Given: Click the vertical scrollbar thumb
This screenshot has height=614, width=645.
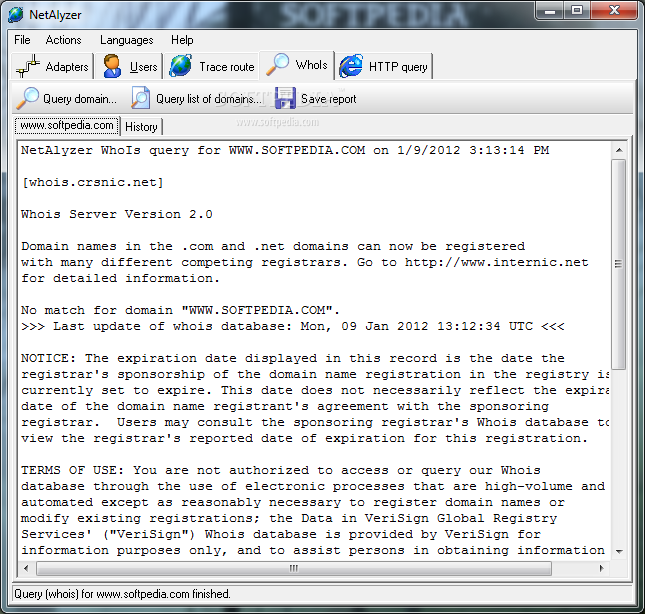Looking at the screenshot, I should 618,264.
